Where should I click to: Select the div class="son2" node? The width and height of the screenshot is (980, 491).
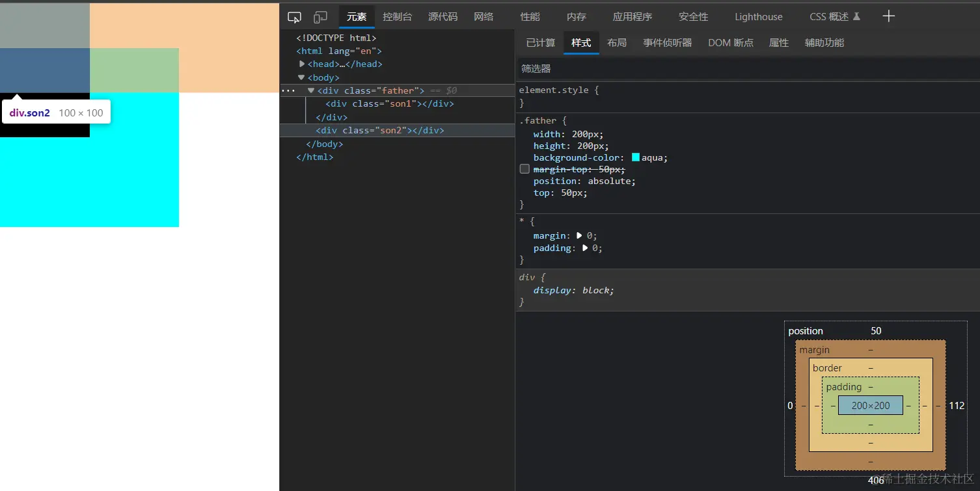click(380, 130)
